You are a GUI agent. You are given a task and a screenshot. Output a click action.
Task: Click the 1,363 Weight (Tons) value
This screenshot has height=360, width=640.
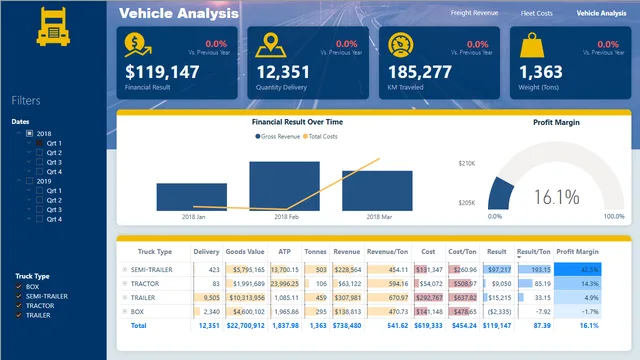pyautogui.click(x=541, y=72)
